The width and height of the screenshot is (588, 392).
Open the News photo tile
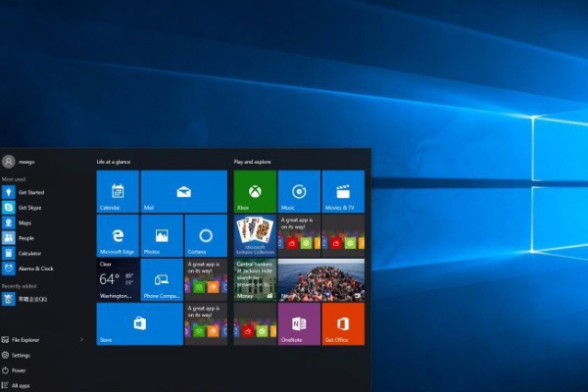pyautogui.click(x=321, y=280)
